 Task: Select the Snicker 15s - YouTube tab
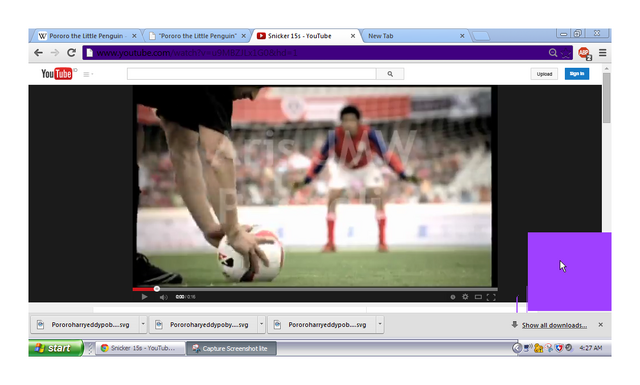305,36
